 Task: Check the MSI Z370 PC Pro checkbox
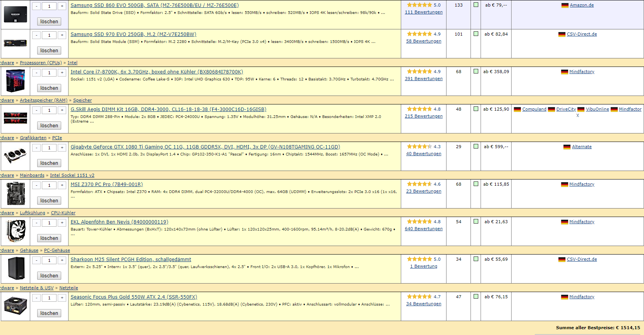[476, 184]
